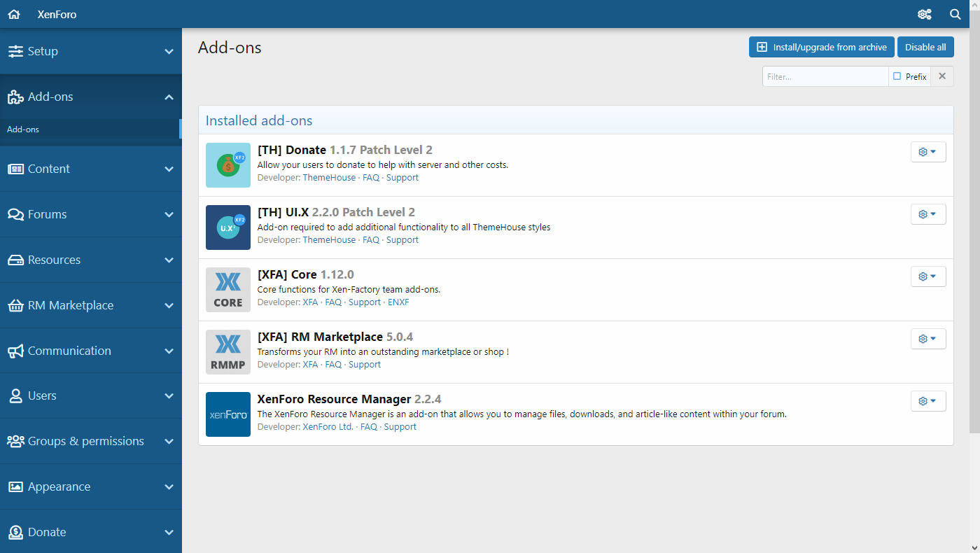Click the [XFA] RM Marketplace RMMP icon
The height and width of the screenshot is (553, 980).
click(228, 352)
